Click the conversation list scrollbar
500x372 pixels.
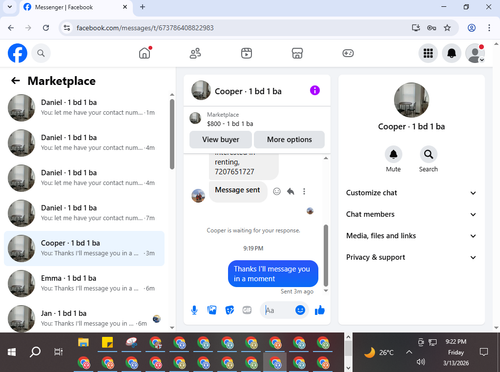tap(172, 134)
